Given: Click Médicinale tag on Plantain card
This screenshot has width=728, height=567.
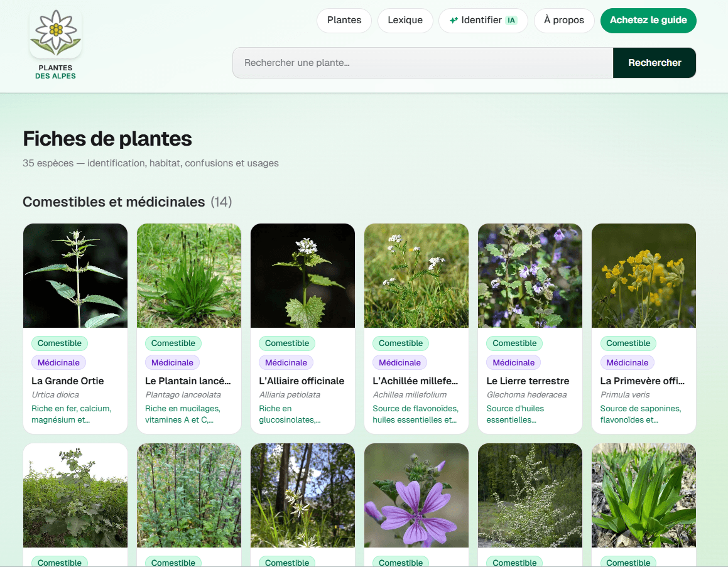Looking at the screenshot, I should (x=172, y=362).
